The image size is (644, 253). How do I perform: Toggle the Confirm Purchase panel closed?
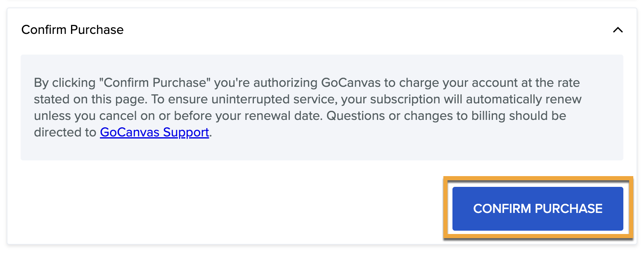pyautogui.click(x=618, y=30)
